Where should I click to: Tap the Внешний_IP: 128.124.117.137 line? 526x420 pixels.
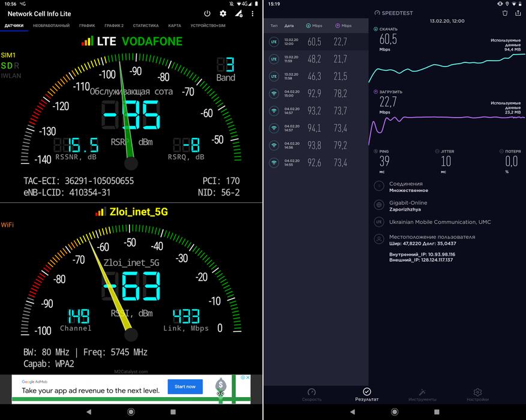point(422,260)
